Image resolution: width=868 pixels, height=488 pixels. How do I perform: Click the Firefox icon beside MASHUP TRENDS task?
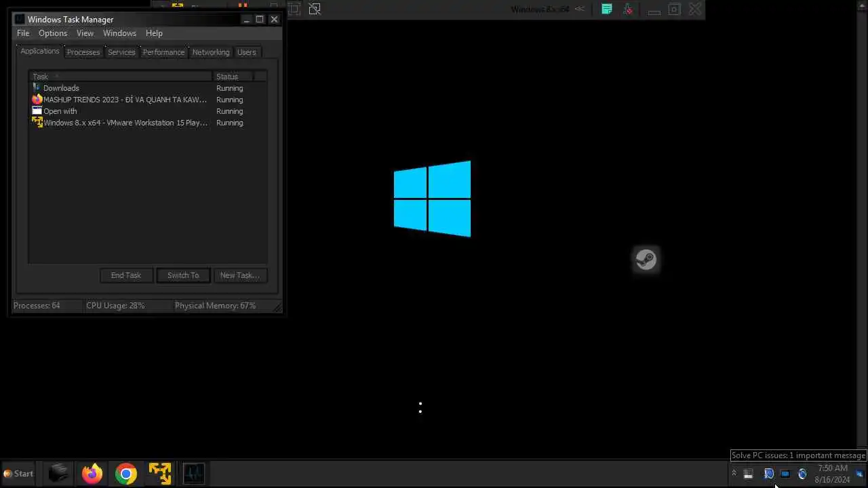(37, 99)
